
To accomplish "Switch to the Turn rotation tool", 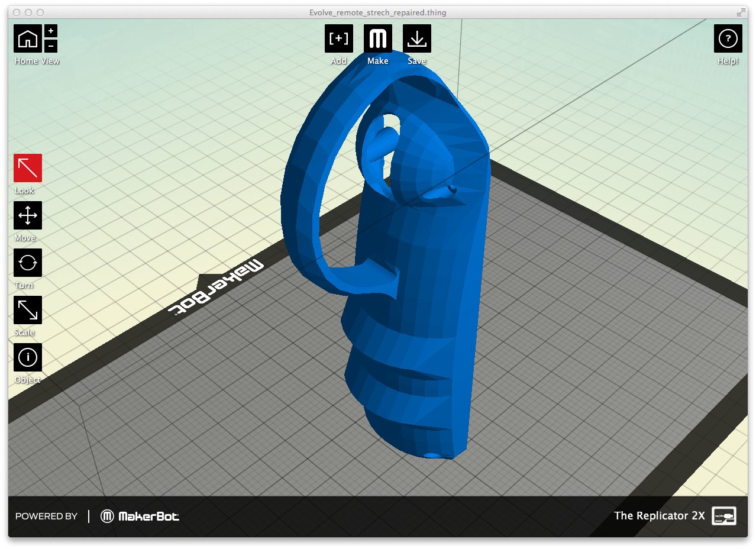I will [x=28, y=263].
